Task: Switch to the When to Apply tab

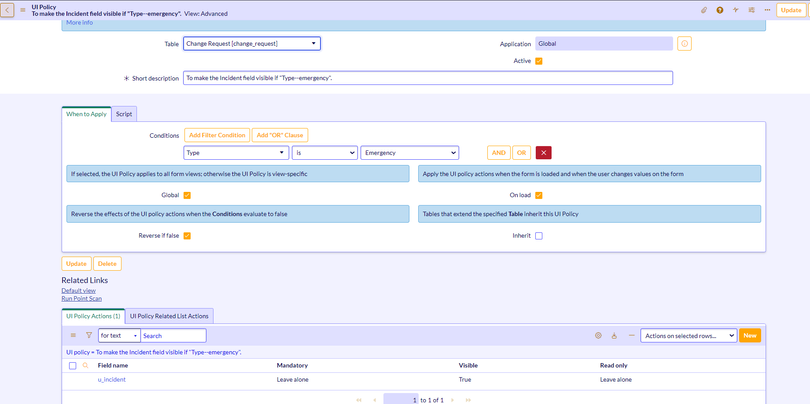Action: [x=86, y=114]
